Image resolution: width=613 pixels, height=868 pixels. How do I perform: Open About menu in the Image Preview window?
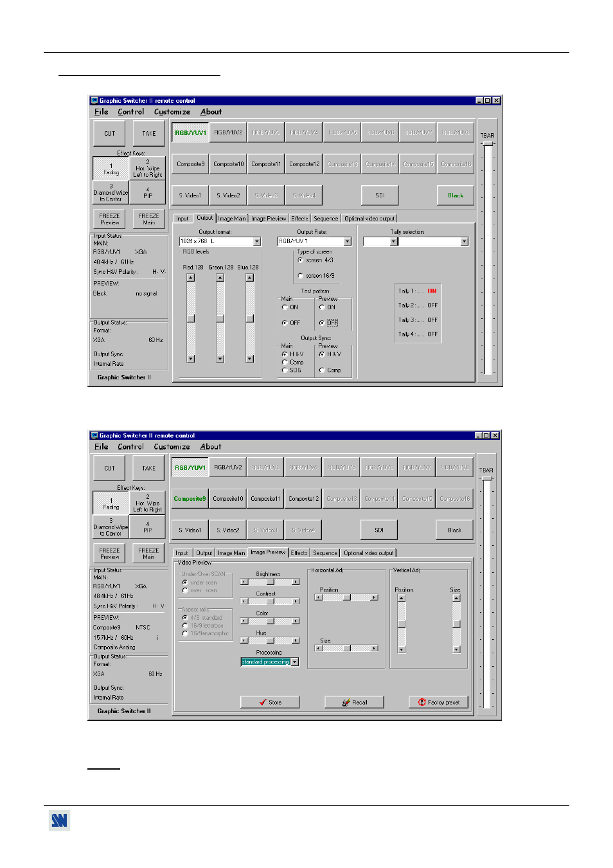pyautogui.click(x=211, y=447)
